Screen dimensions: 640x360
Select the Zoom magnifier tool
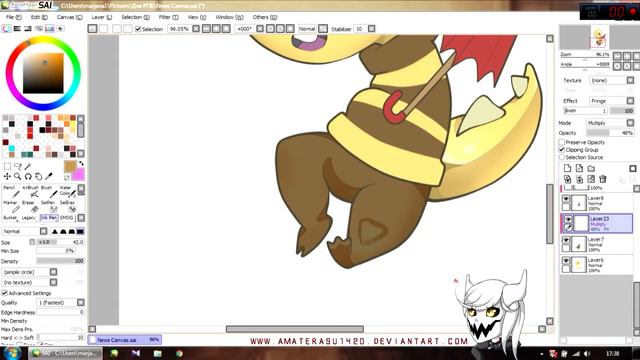(x=18, y=176)
